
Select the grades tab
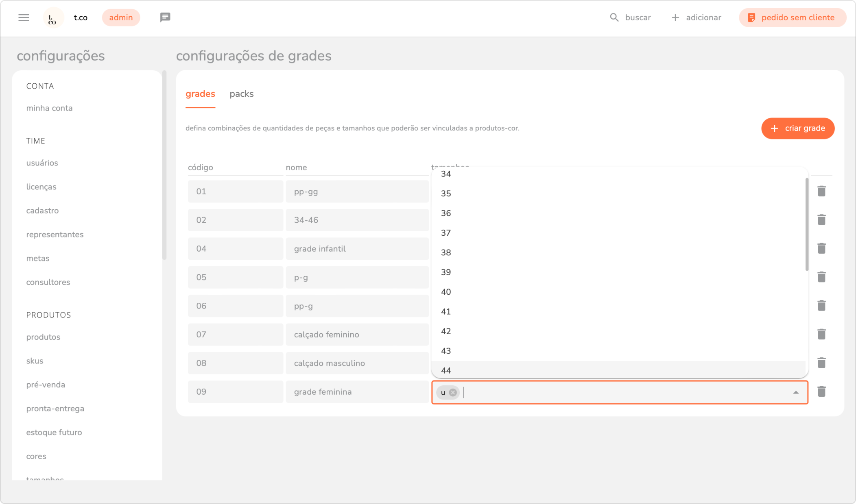pos(200,94)
